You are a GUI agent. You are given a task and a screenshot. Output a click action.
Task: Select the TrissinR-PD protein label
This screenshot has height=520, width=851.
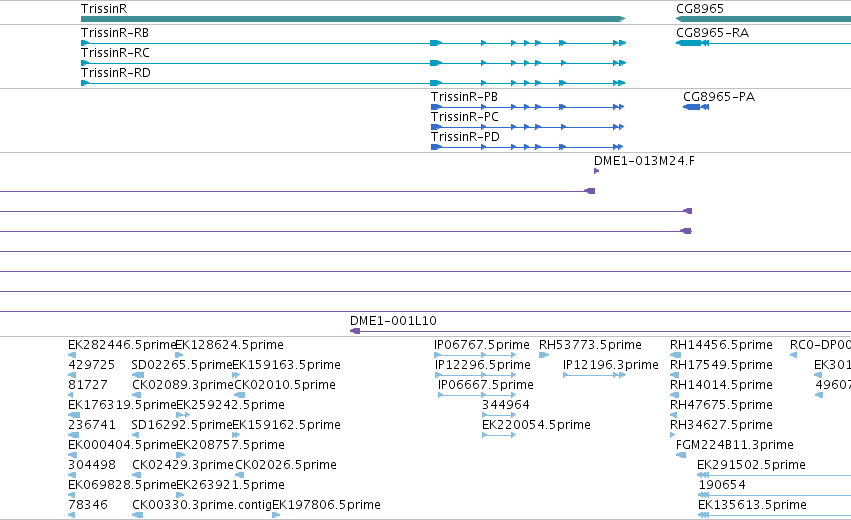465,137
